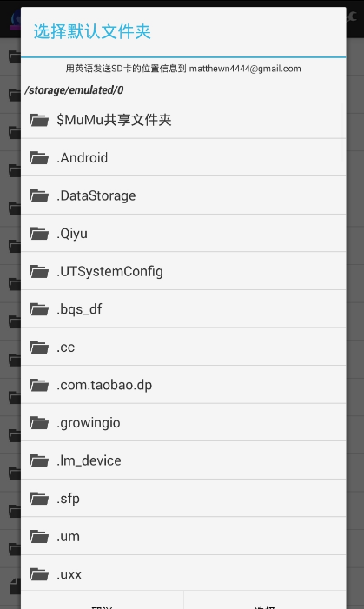This screenshot has height=609, width=364.
Task: Tap the cancel button at dialog bottom-left
Action: tap(103, 601)
